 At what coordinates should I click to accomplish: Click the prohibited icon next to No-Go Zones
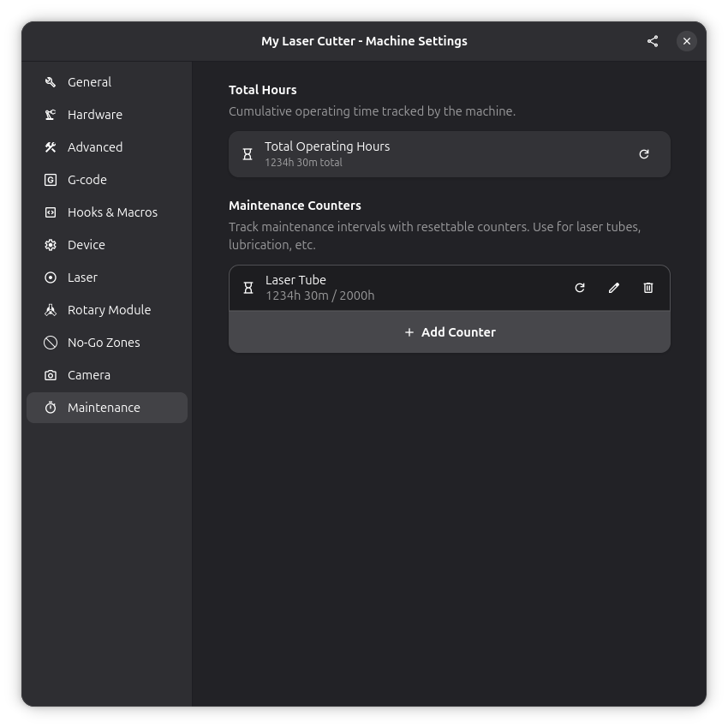(51, 343)
